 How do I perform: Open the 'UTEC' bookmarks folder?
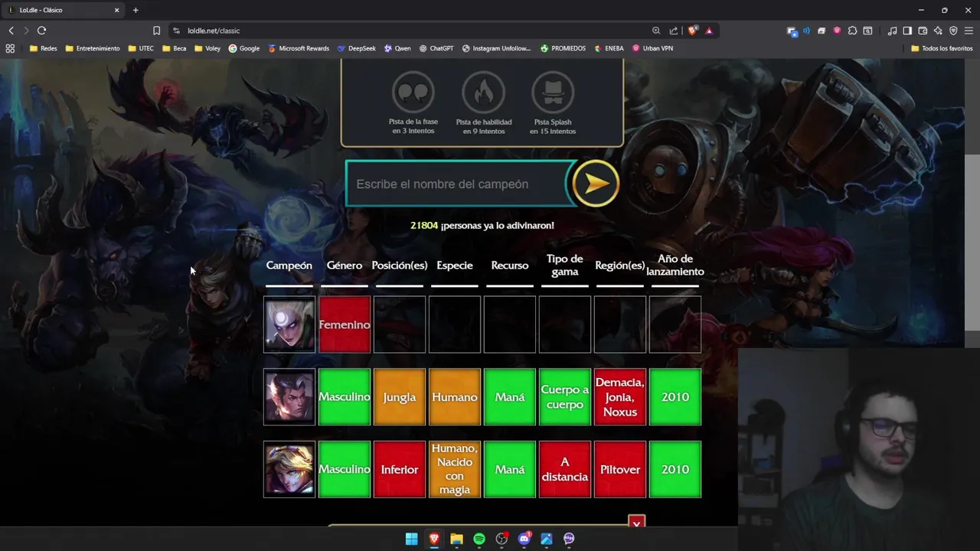coord(141,48)
